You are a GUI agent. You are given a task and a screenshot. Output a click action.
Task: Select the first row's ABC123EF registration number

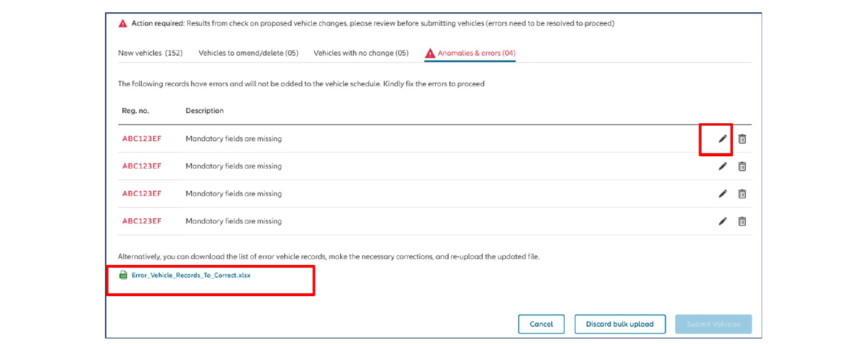coord(142,139)
